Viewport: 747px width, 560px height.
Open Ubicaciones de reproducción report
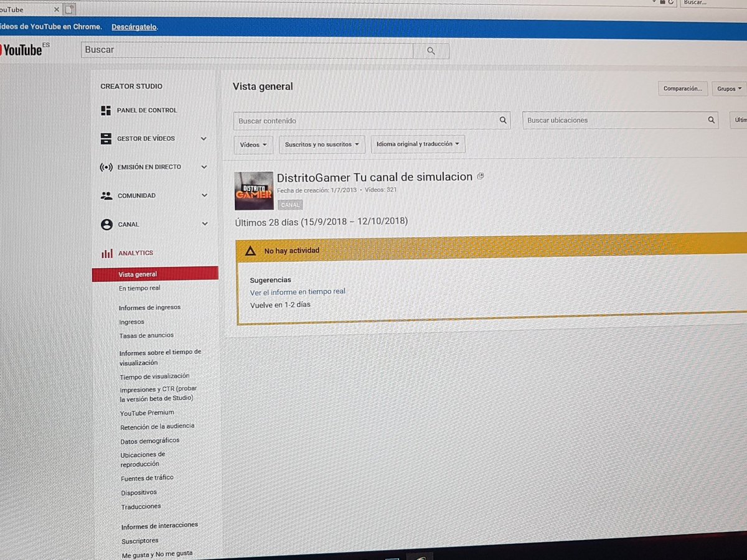[143, 459]
